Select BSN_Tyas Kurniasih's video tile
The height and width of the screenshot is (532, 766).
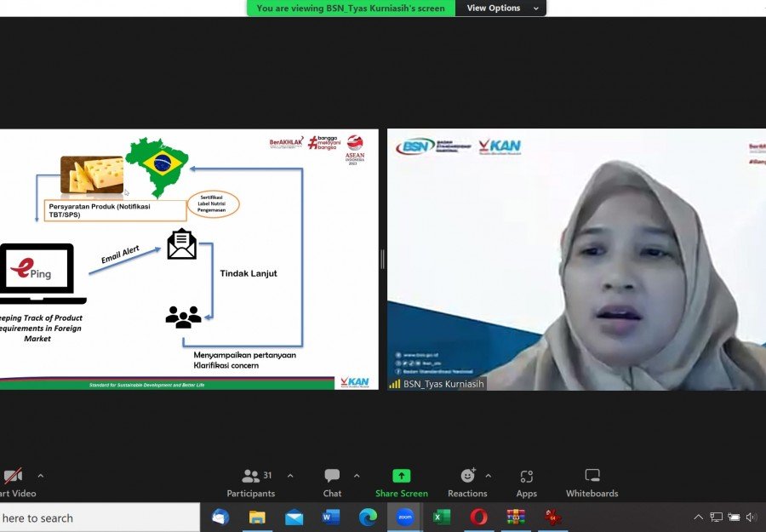pyautogui.click(x=576, y=260)
